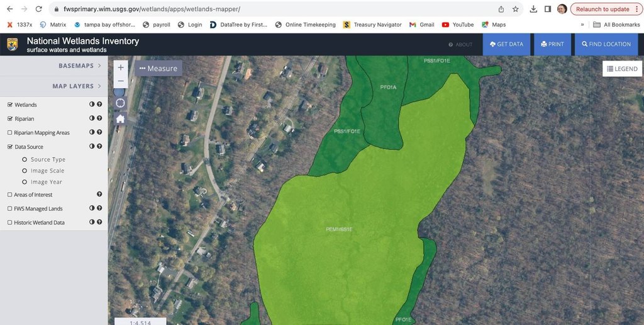Select the Image Year radio option
644x325 pixels.
tap(25, 182)
